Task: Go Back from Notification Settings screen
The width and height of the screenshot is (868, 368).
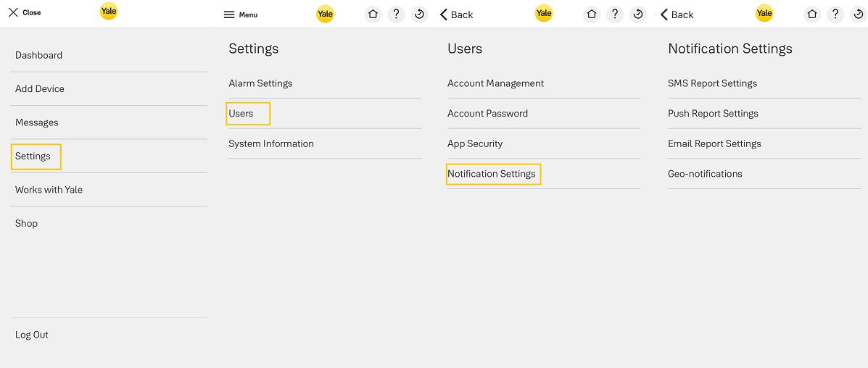Action: click(677, 14)
